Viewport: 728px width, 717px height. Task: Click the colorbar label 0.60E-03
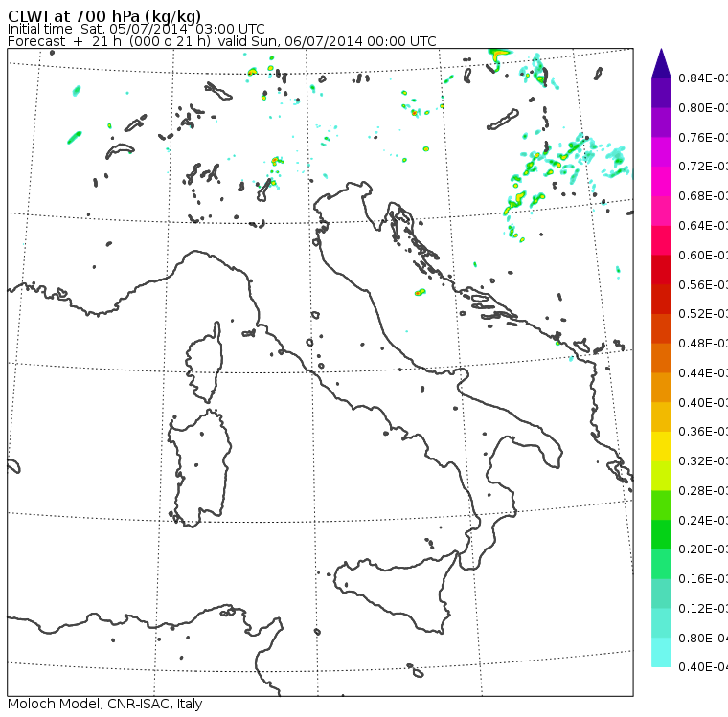(703, 256)
